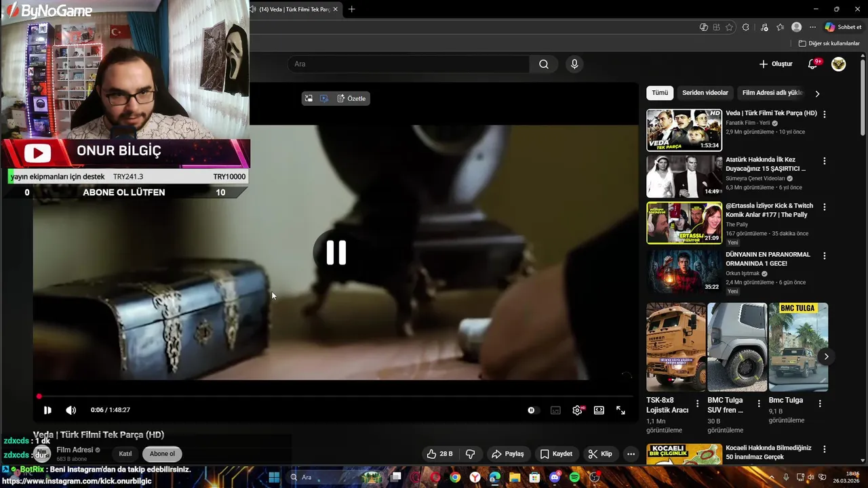This screenshot has height=488, width=868.
Task: Select the Film Adresi adlı yükle chip
Action: pos(772,93)
